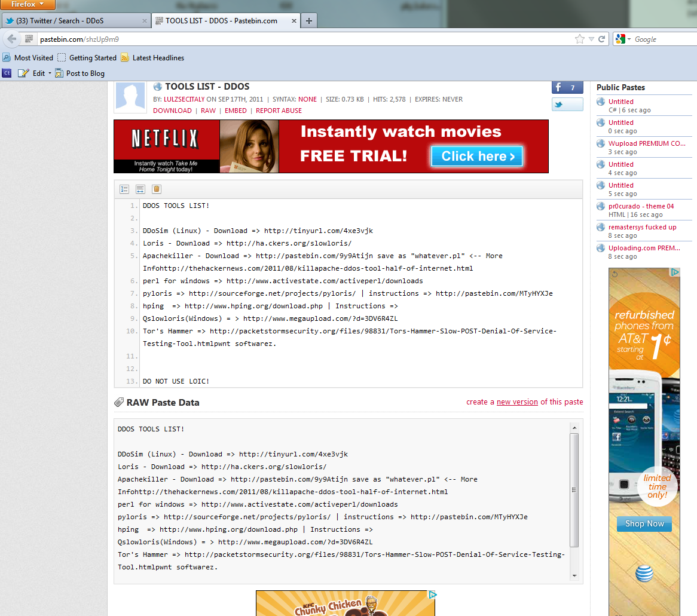Click the new version link
The image size is (697, 616).
517,402
